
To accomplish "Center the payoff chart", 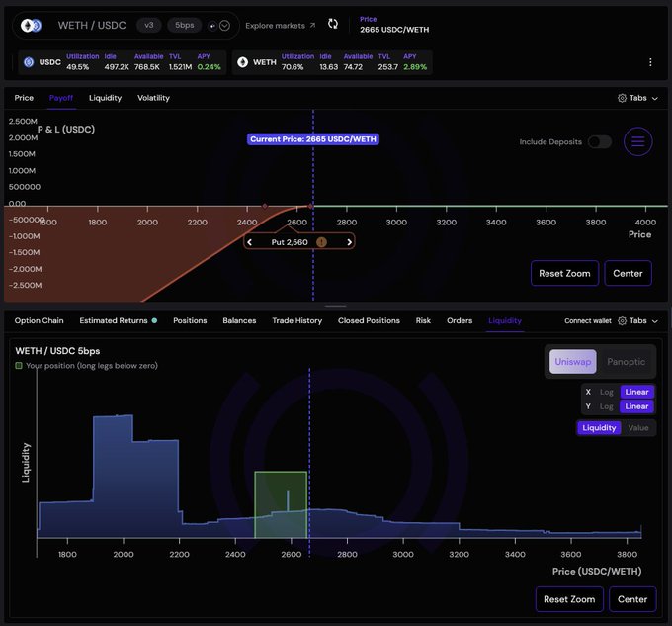I will click(628, 273).
